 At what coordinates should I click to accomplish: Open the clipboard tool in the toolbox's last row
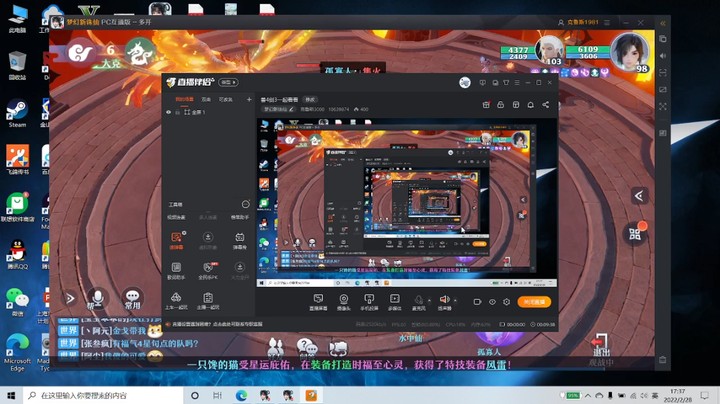point(208,301)
